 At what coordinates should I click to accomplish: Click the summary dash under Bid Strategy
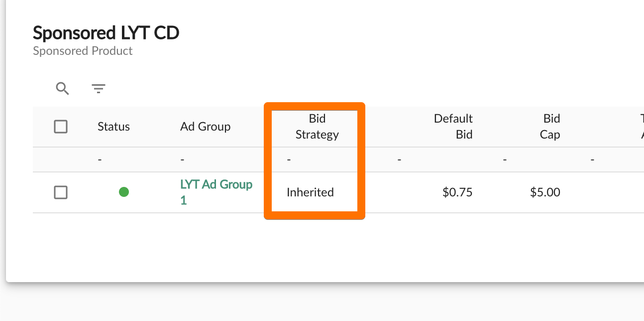coord(289,160)
